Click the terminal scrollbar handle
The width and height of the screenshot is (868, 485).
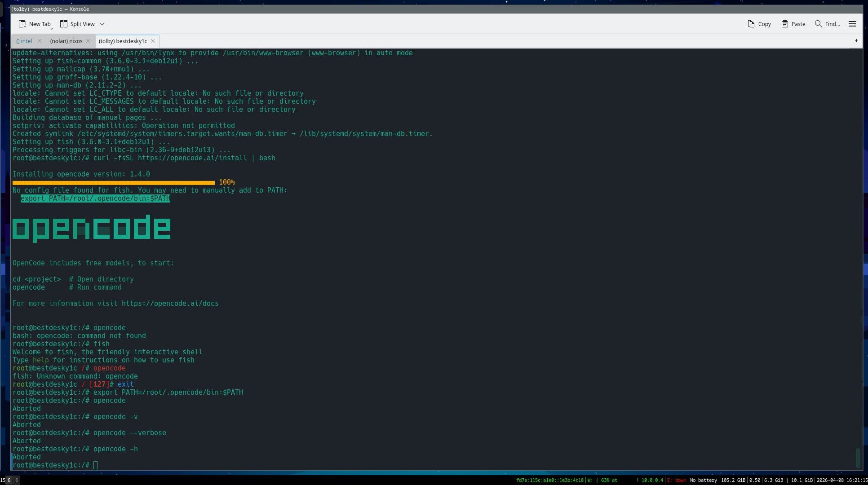858,457
